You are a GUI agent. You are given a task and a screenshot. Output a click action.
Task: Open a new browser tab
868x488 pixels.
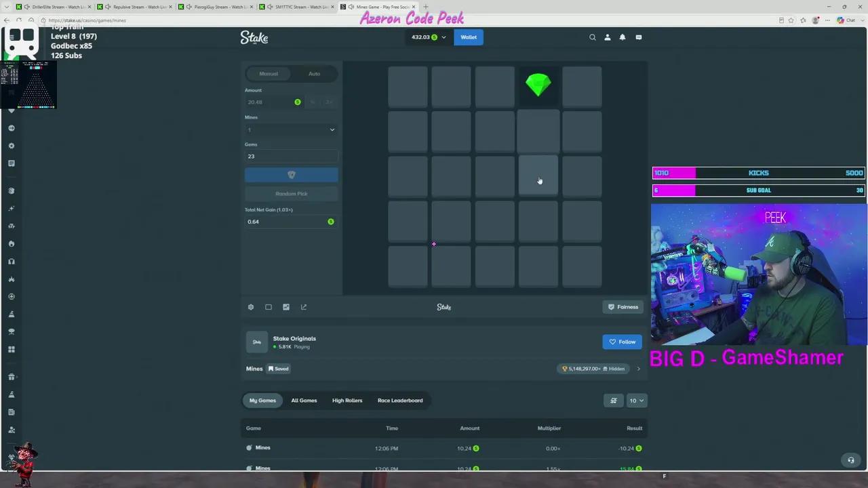tap(426, 7)
